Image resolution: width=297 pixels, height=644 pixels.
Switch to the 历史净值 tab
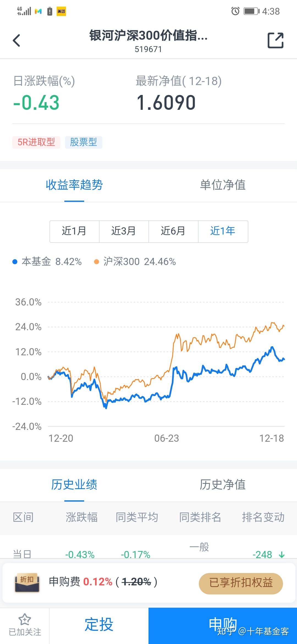click(223, 485)
